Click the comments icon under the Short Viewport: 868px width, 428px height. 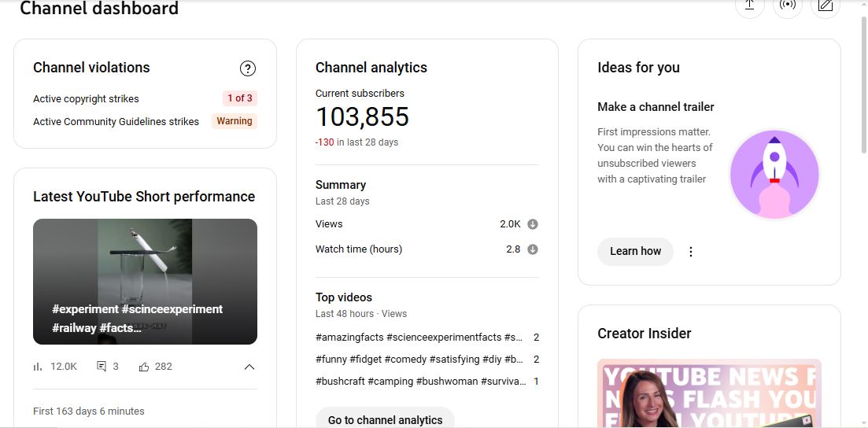102,367
